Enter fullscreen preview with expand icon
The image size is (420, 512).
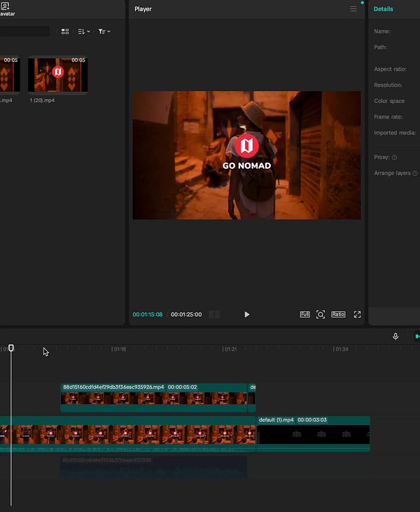[357, 314]
